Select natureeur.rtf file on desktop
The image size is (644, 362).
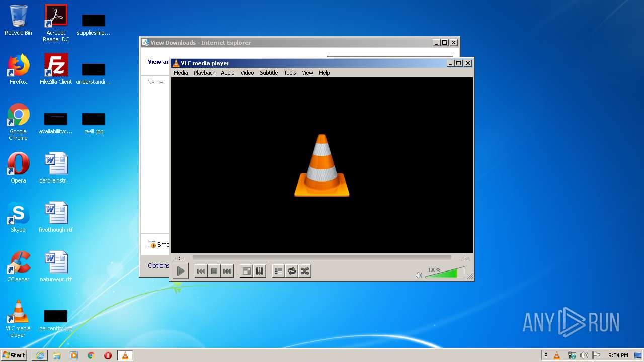click(56, 266)
